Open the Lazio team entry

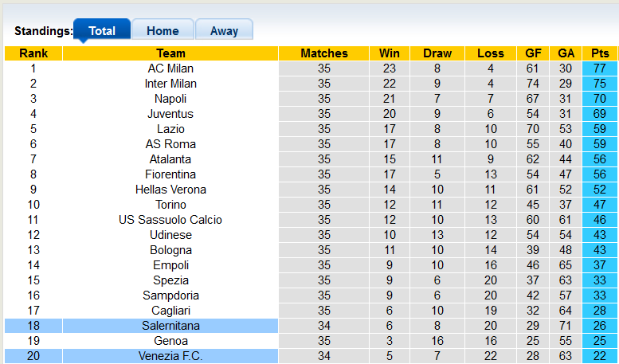170,129
